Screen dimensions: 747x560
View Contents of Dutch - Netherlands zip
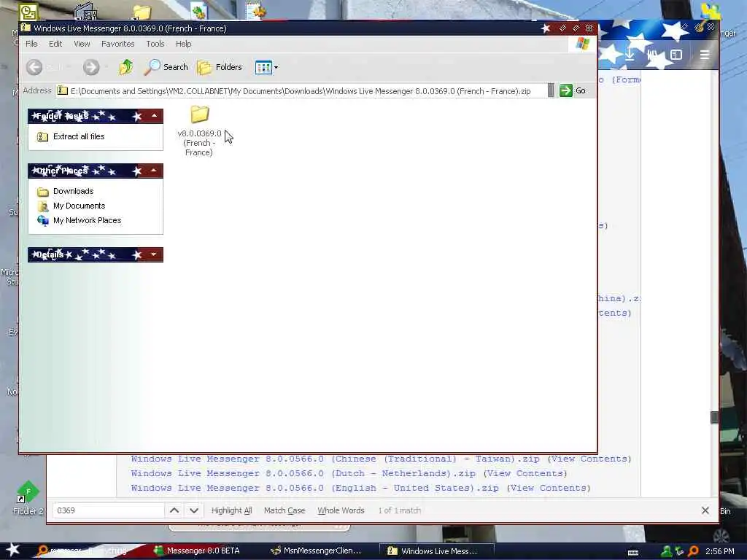(525, 473)
